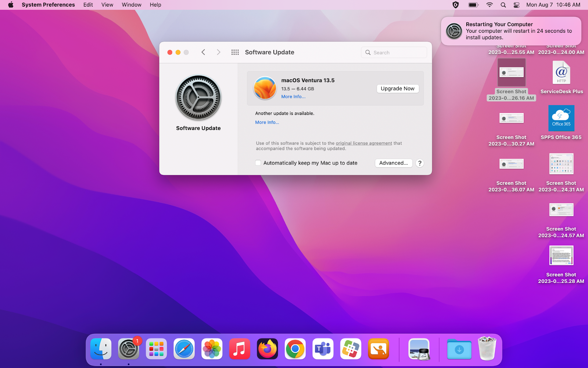Launch Firefox from the Dock
The height and width of the screenshot is (368, 588).
[268, 349]
